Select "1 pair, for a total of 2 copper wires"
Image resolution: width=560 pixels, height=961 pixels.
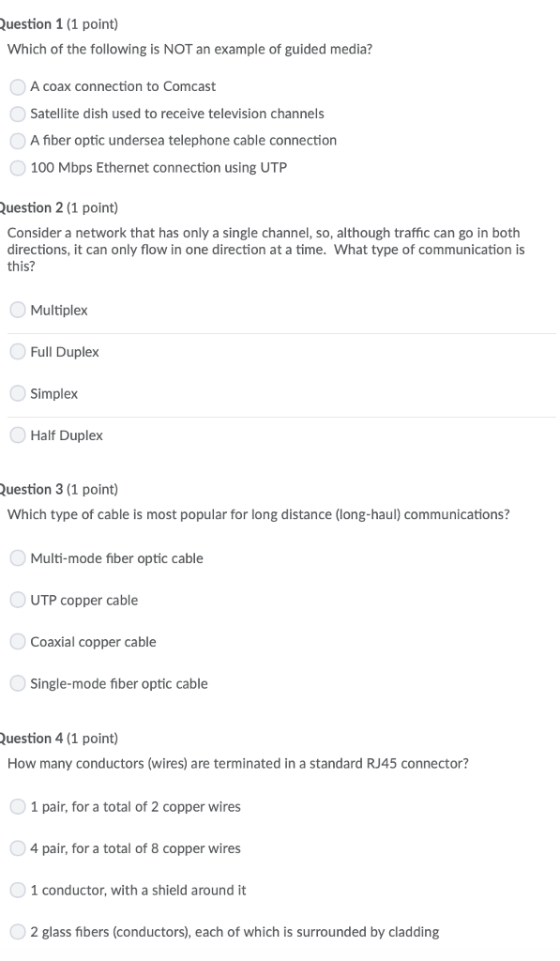(x=17, y=806)
